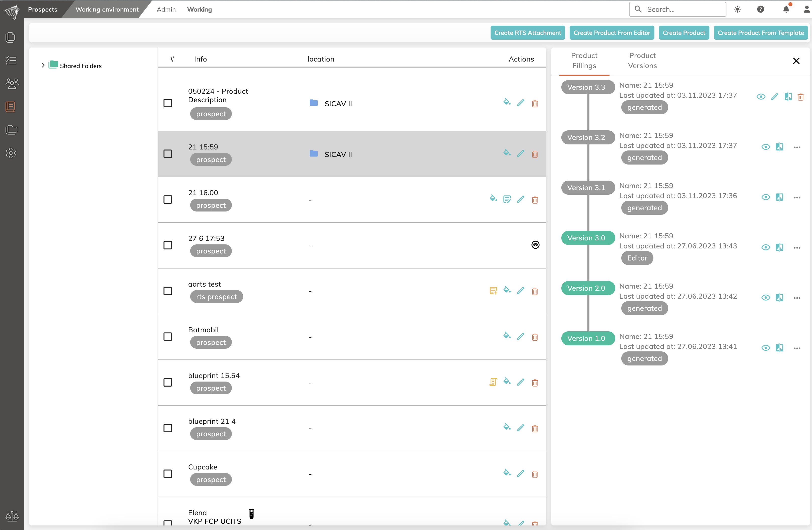
Task: Check the box for 050224 - Product Description
Action: 168,103
